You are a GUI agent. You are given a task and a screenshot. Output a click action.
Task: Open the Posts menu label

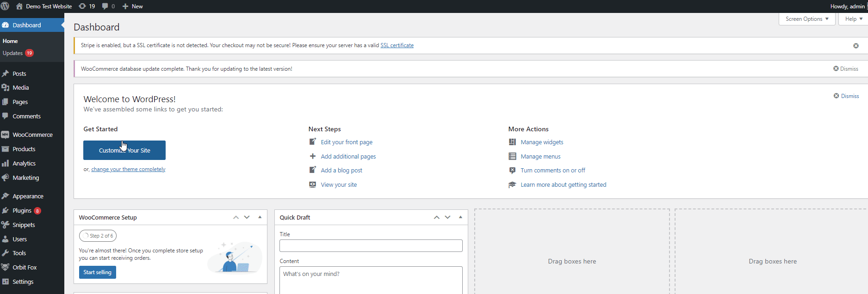click(x=19, y=74)
